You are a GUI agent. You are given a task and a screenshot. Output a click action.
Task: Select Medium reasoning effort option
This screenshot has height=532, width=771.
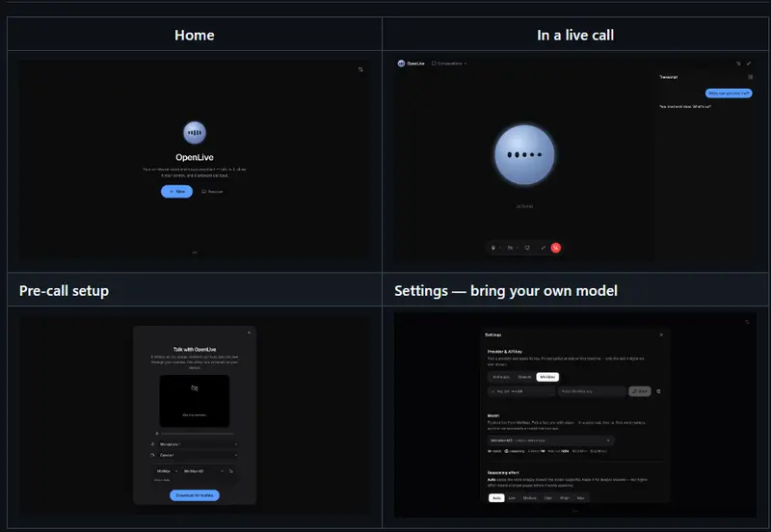point(529,497)
